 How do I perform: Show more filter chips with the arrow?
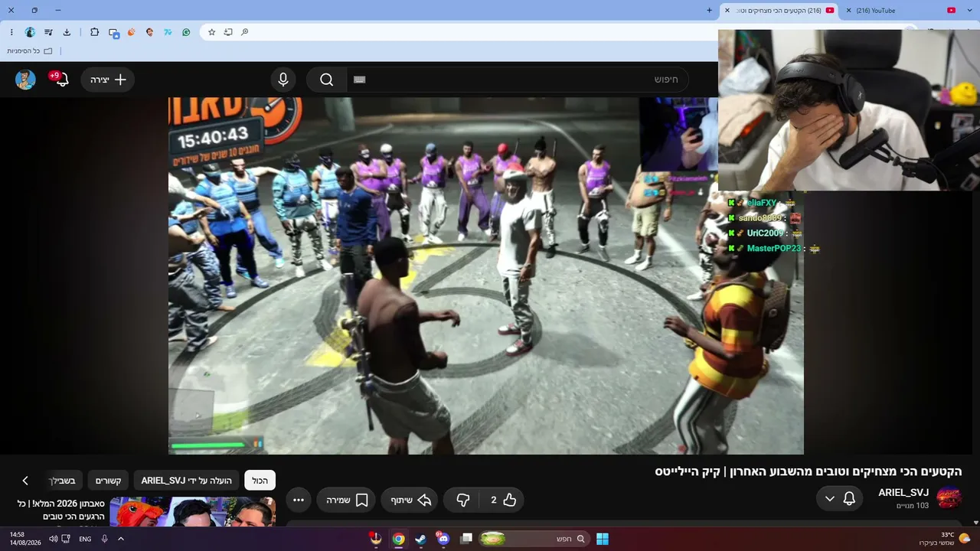point(25,481)
